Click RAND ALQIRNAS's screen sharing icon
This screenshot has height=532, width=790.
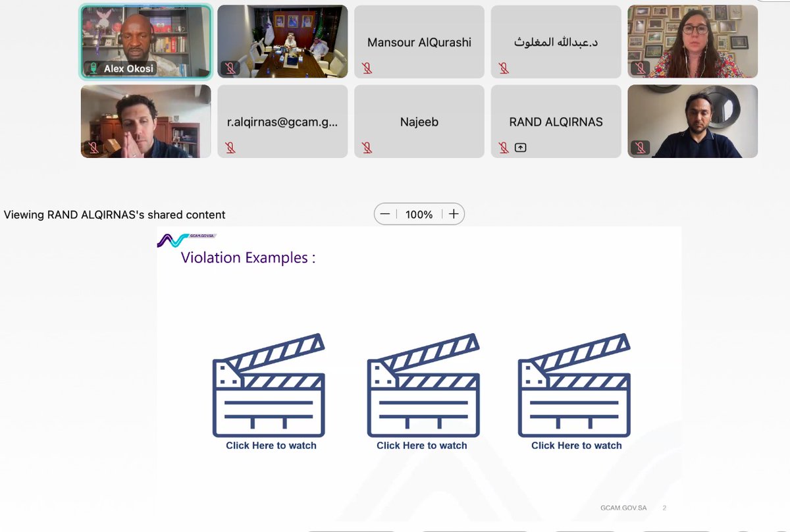pyautogui.click(x=520, y=147)
